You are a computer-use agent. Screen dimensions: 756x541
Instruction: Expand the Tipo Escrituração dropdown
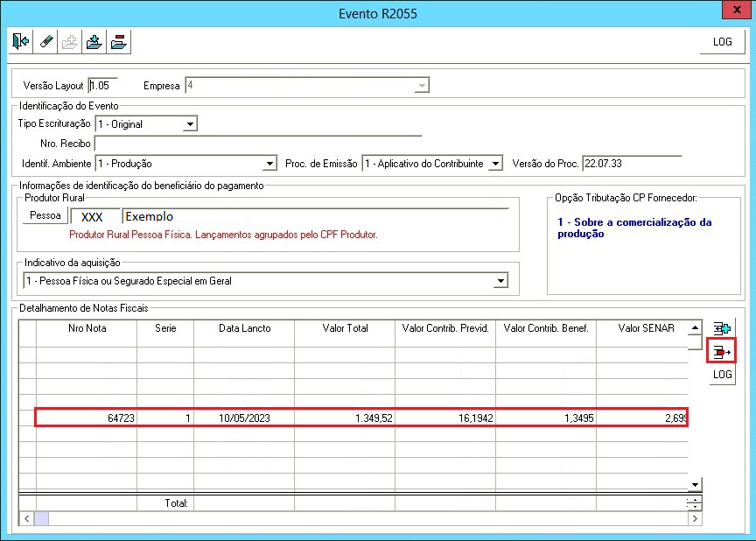(x=190, y=124)
